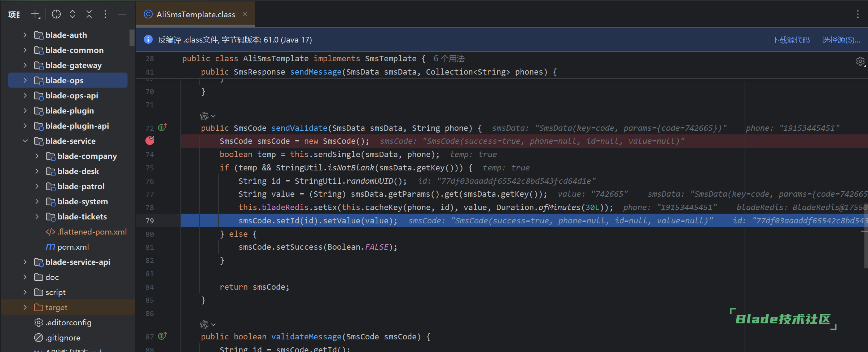Click the locate opened file crosshair icon
Image resolution: width=868 pixels, height=352 pixels.
56,14
